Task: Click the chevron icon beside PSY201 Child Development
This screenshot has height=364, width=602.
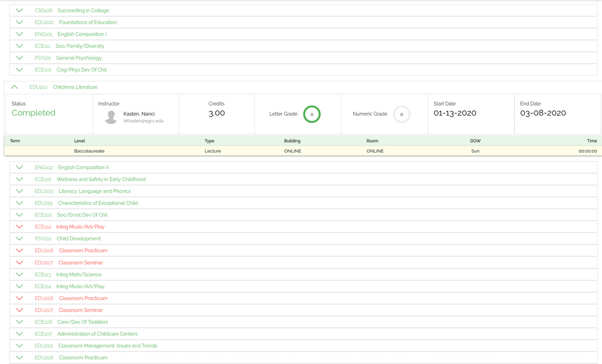Action: (19, 239)
